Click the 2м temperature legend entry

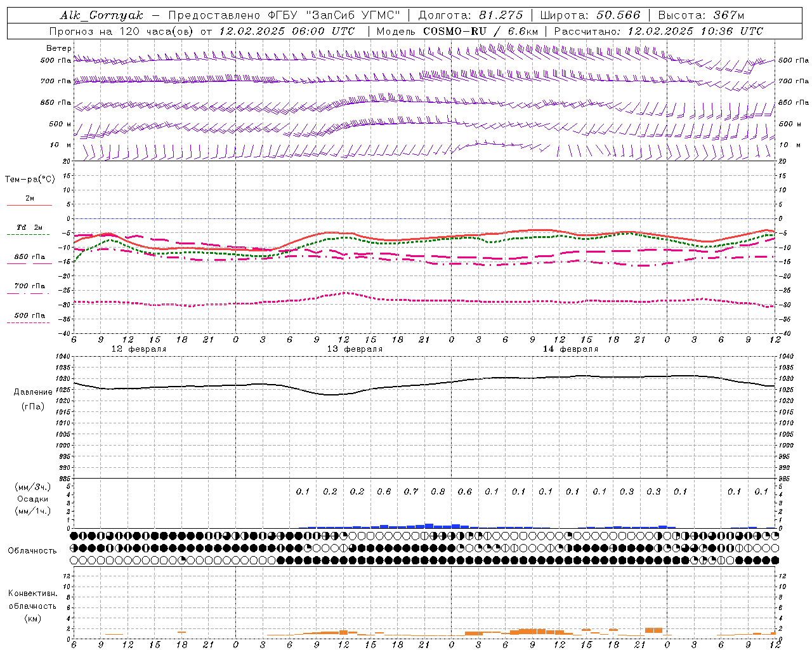click(30, 199)
